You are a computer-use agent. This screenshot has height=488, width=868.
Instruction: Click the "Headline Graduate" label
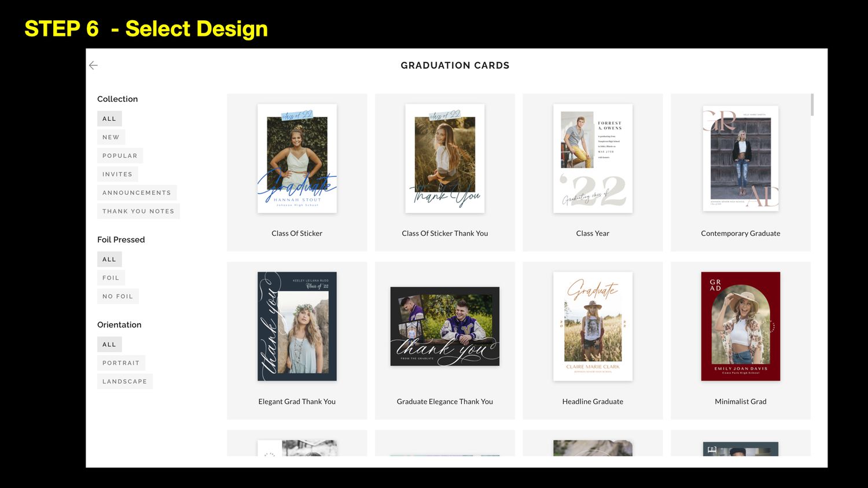coord(593,401)
